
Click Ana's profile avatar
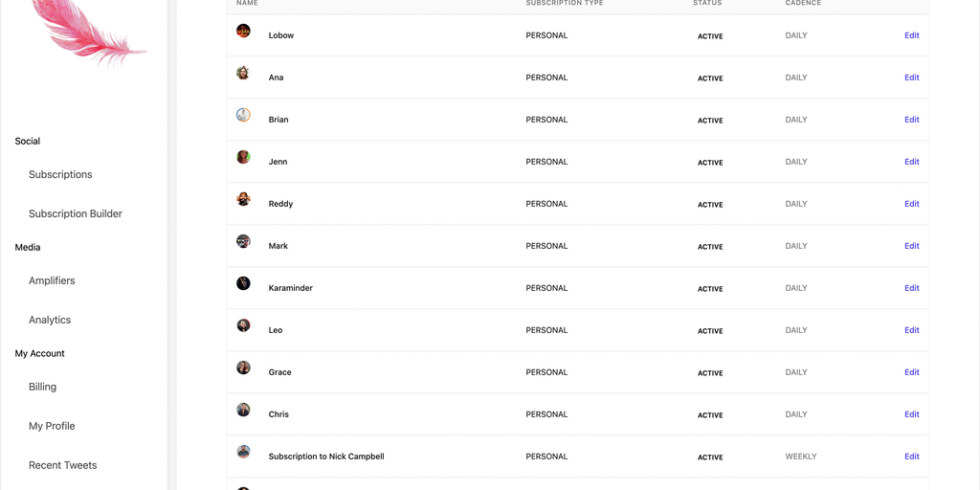[x=243, y=73]
